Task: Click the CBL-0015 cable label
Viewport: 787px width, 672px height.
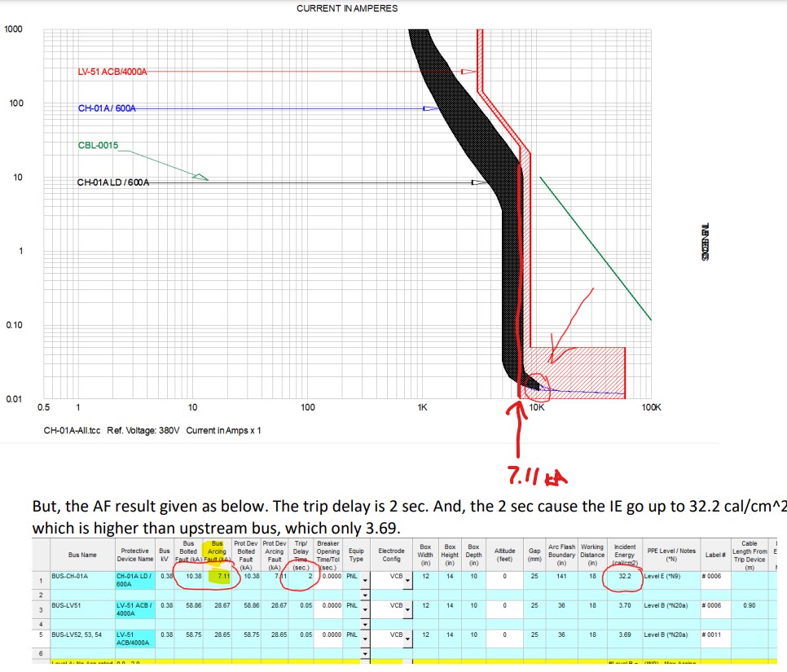Action: (x=98, y=146)
